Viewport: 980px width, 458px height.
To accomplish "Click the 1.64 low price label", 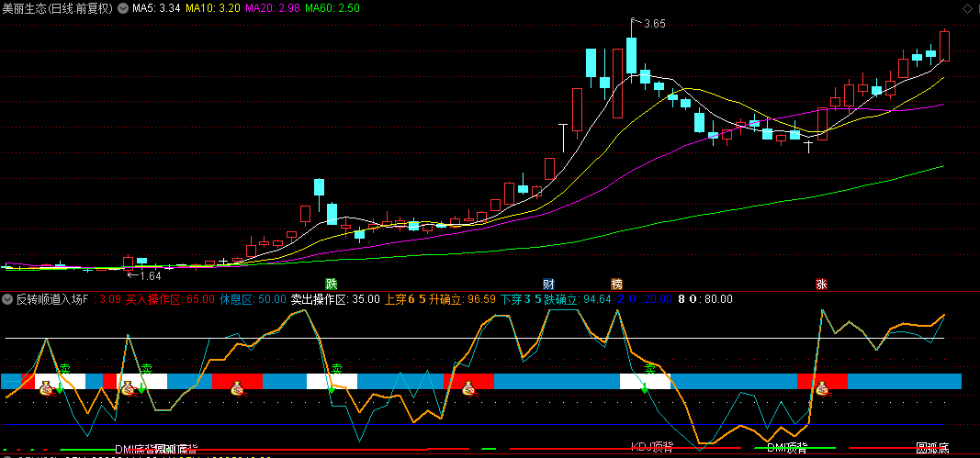I will (x=149, y=275).
